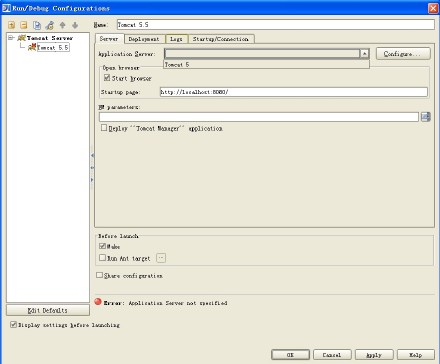The image size is (440, 364).
Task: Click the Startup page URL field
Action: (294, 92)
